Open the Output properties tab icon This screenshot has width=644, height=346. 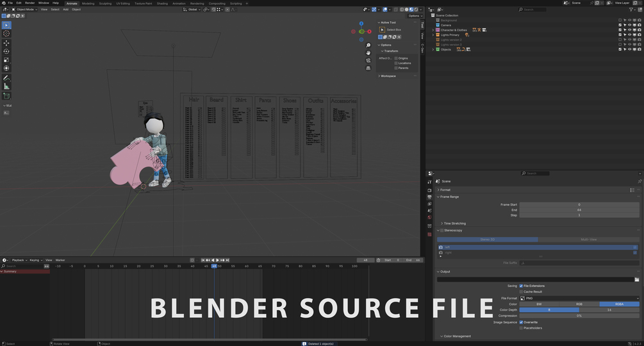point(429,197)
